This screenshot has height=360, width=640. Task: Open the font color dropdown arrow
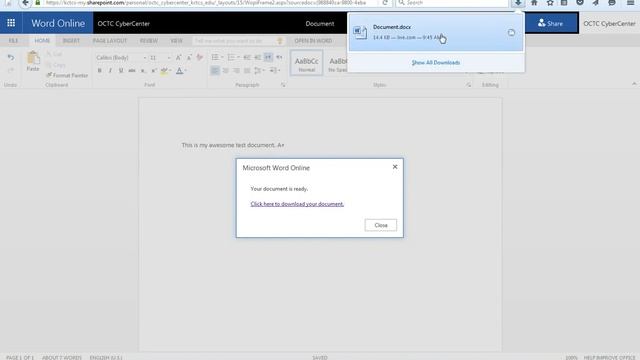[185, 71]
